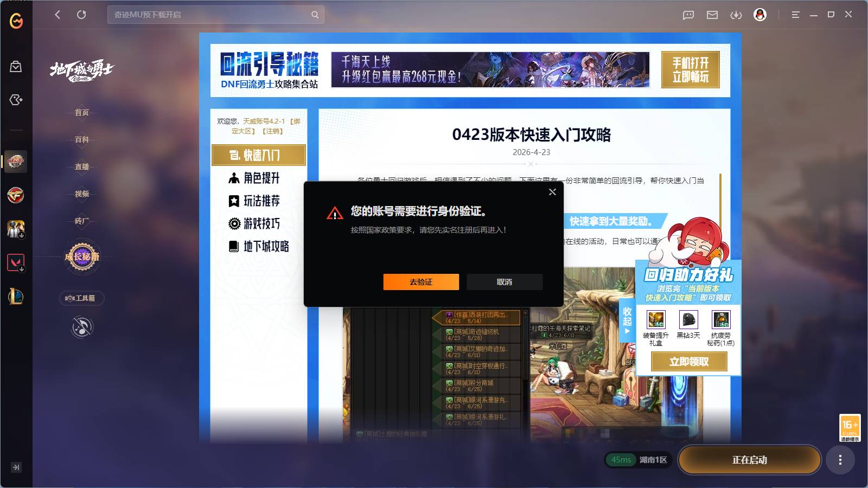Open more options three-dot button
868x488 pixels.
click(x=840, y=460)
